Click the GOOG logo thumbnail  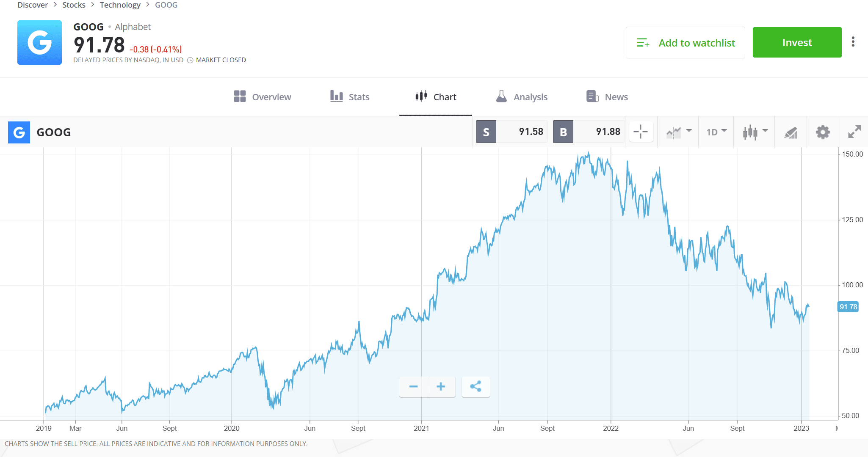pyautogui.click(x=39, y=42)
